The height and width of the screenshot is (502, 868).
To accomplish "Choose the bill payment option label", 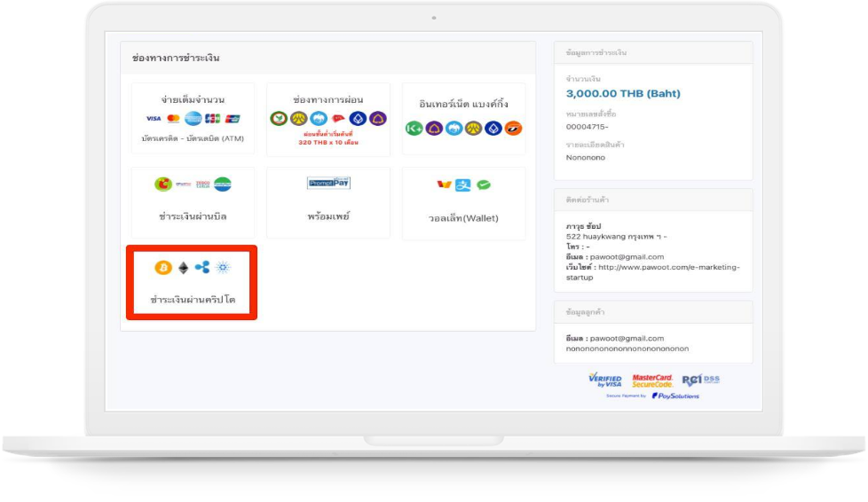I will (193, 216).
